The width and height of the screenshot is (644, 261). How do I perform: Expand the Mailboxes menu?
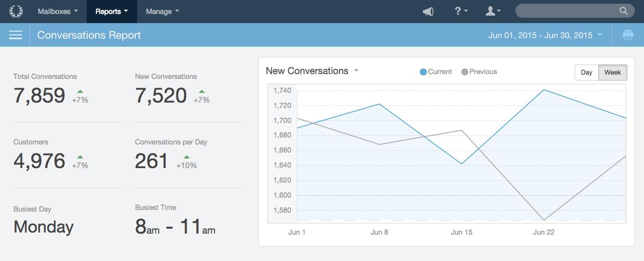click(58, 11)
